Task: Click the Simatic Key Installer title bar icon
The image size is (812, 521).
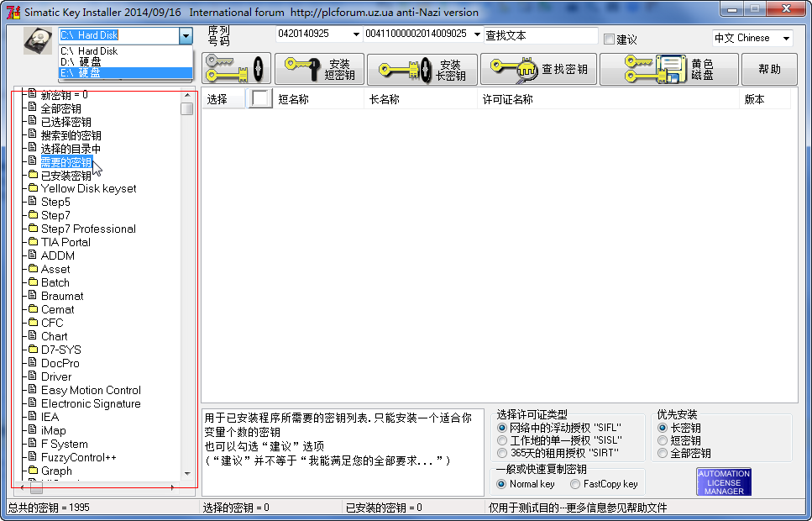Action: pos(13,12)
